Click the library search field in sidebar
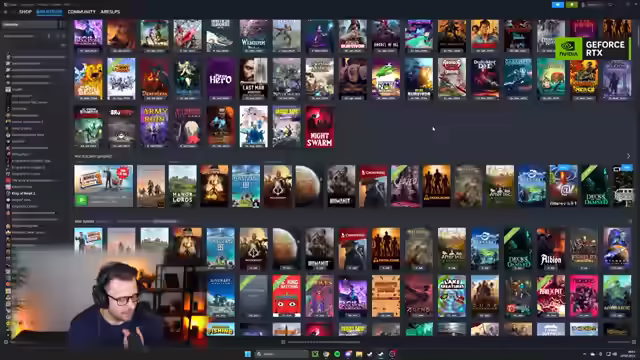This screenshot has width=640, height=360. point(30,25)
